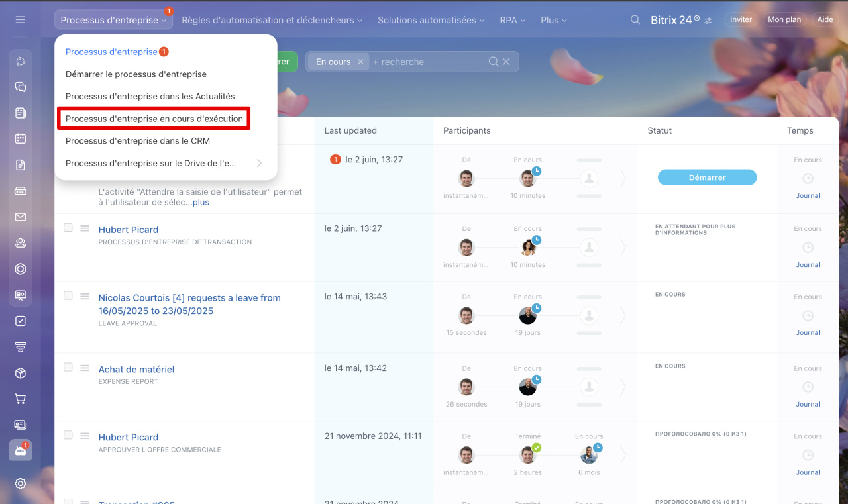Expand chevron for Processus d'entreprise sur le Drive
This screenshot has height=504, width=848.
[259, 163]
